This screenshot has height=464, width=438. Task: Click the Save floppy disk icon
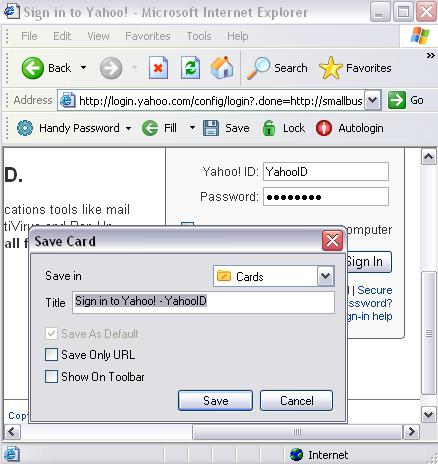point(211,128)
